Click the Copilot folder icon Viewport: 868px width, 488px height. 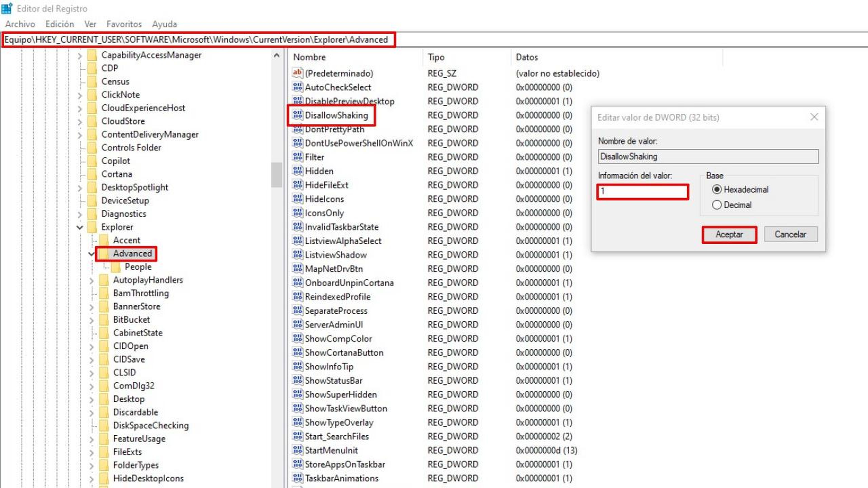(92, 161)
